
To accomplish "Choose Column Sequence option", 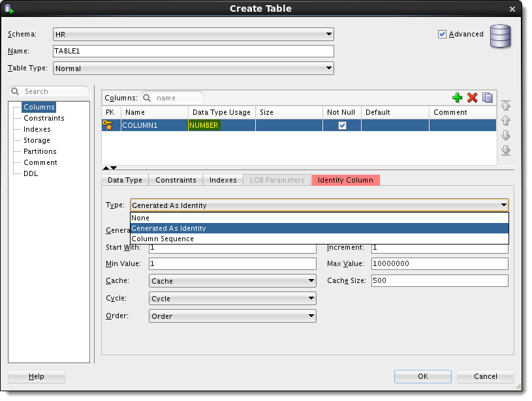I will tap(319, 239).
